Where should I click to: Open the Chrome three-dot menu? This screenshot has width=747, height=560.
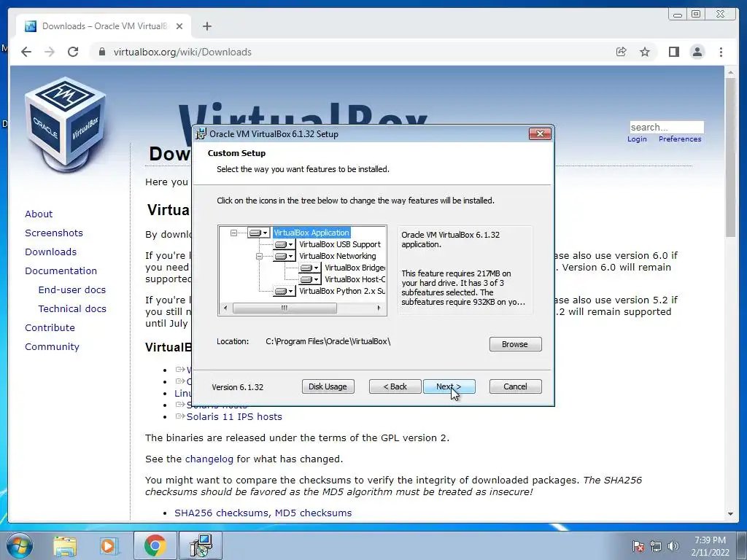721,52
